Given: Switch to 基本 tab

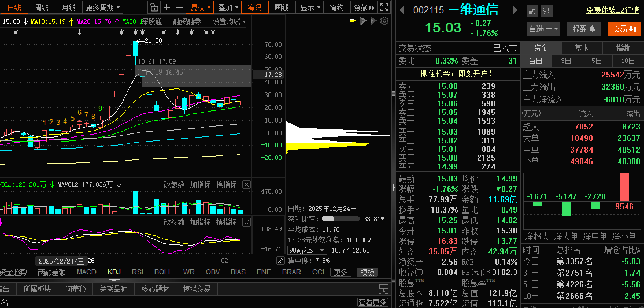Looking at the screenshot, I should 582,48.
